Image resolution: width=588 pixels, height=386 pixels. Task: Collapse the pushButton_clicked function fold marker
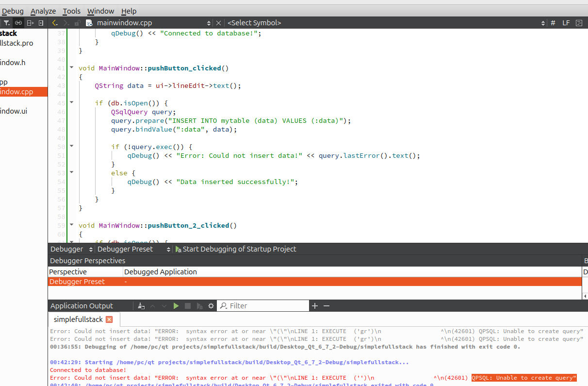pos(71,67)
